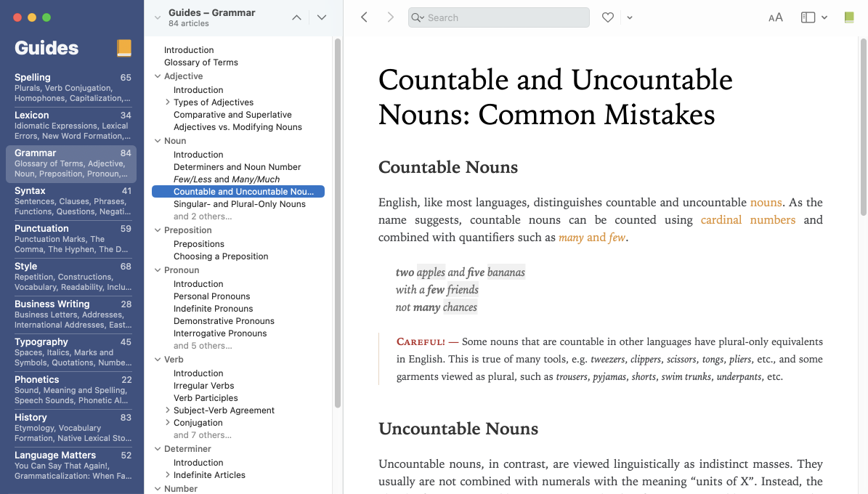Click the orange Guides book icon
This screenshot has width=868, height=494.
point(124,48)
